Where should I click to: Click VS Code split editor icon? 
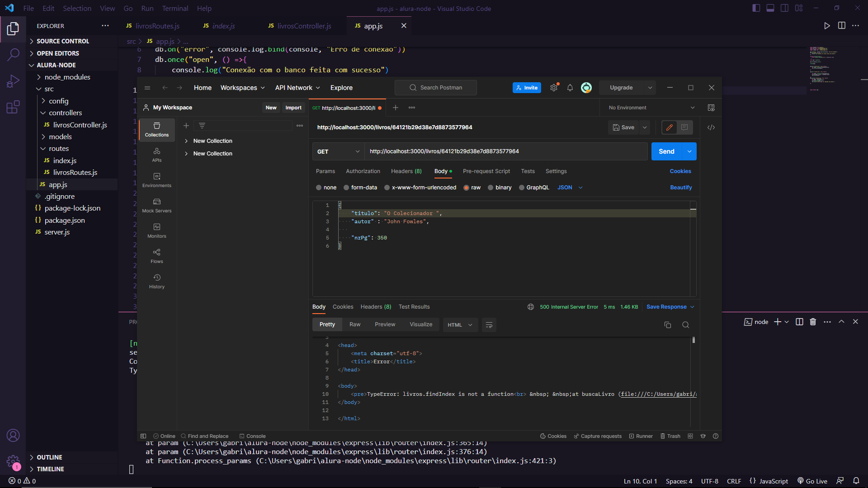pos(842,26)
